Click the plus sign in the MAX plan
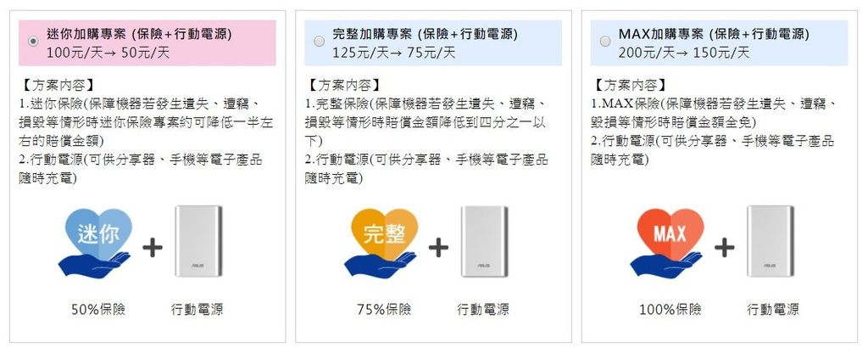This screenshot has height=348, width=868. (x=724, y=248)
